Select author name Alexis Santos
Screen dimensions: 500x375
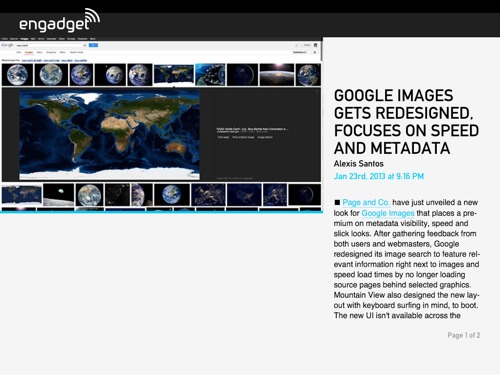[359, 164]
